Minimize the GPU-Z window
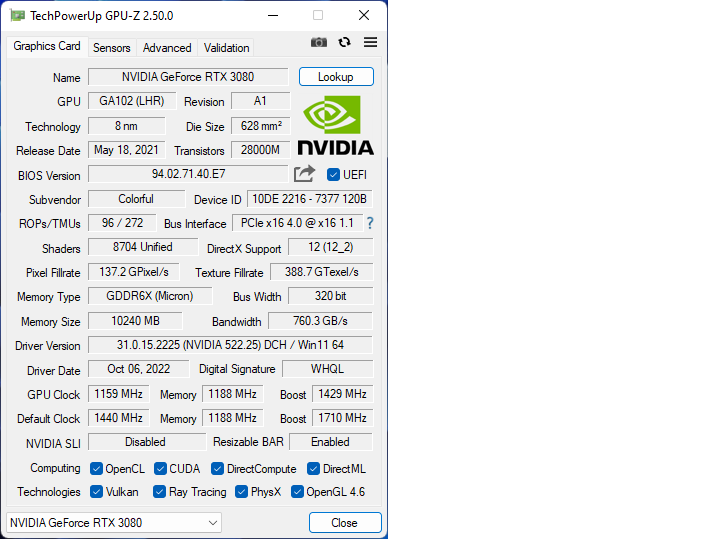The height and width of the screenshot is (539, 717). click(273, 16)
